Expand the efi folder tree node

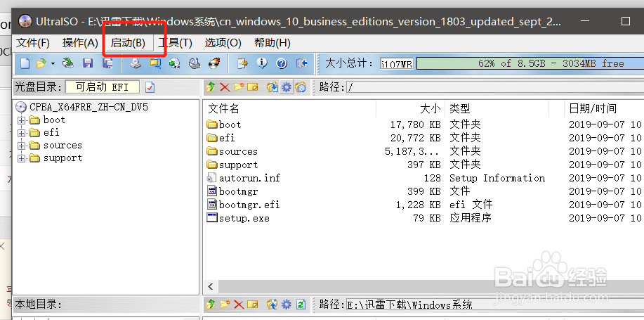[21, 133]
